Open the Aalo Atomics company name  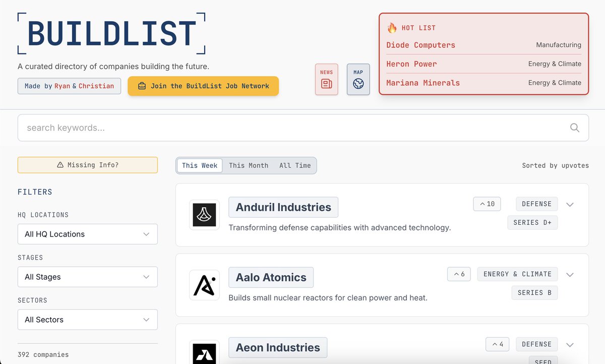[271, 277]
